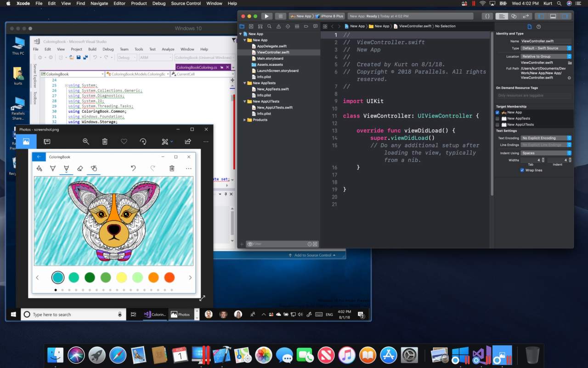Image resolution: width=588 pixels, height=368 pixels.
Task: Open the Product menu in menu bar
Action: 139,3
